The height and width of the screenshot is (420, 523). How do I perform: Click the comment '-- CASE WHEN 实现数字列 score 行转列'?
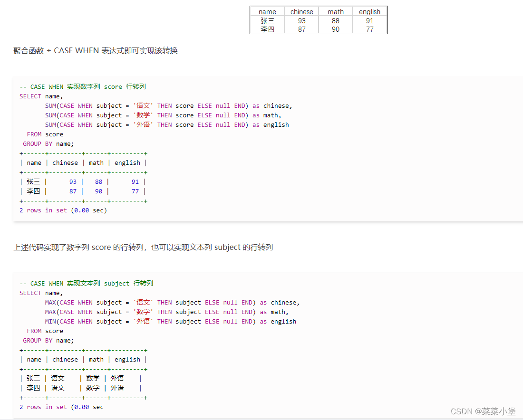83,86
